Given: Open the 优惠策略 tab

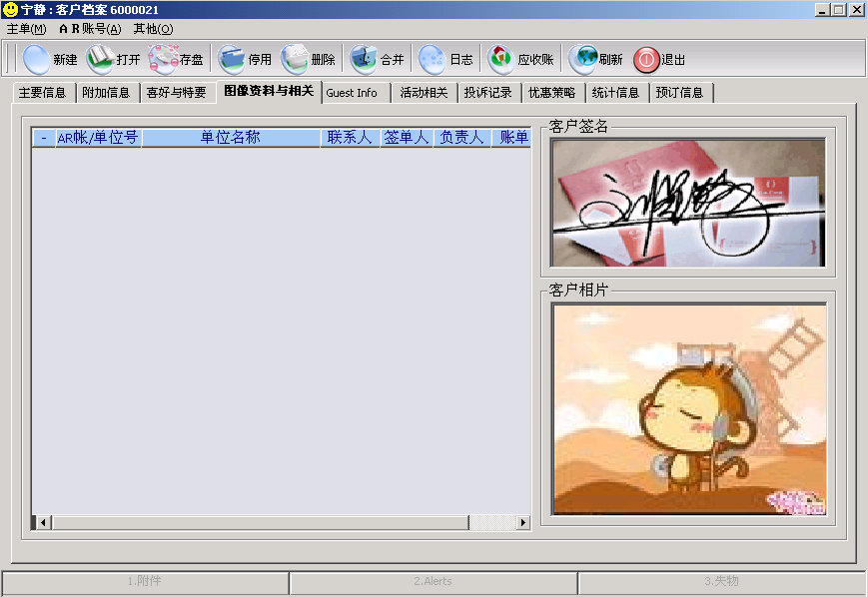Looking at the screenshot, I should [552, 93].
